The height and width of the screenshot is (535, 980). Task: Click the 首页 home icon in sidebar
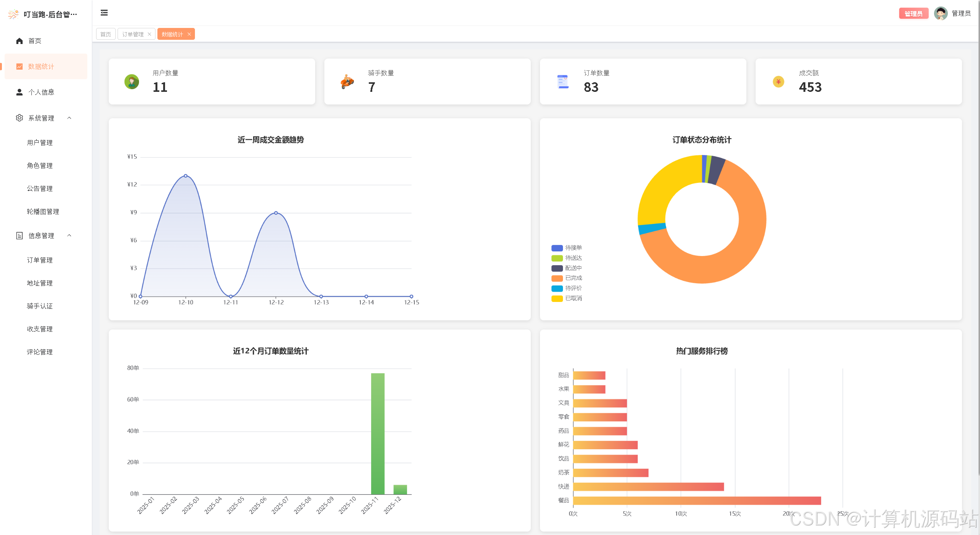(x=19, y=41)
